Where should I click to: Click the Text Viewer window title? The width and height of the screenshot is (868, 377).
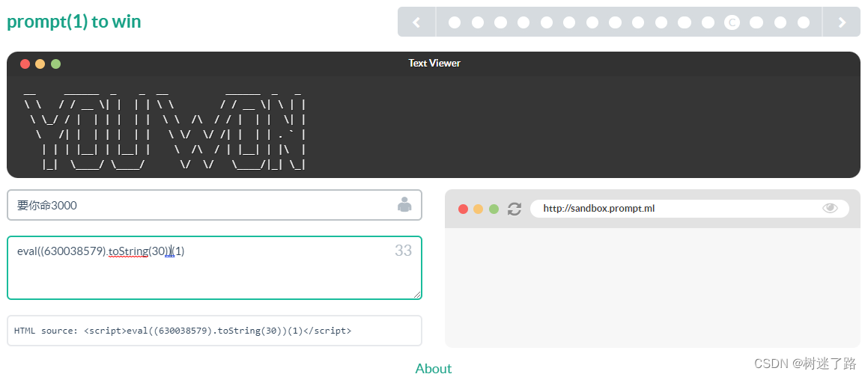[x=434, y=63]
